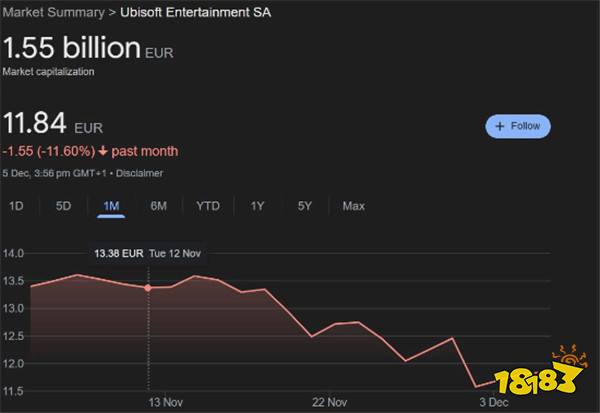Click the 11.5 y-axis label
Image resolution: width=600 pixels, height=413 pixels.
pos(13,391)
